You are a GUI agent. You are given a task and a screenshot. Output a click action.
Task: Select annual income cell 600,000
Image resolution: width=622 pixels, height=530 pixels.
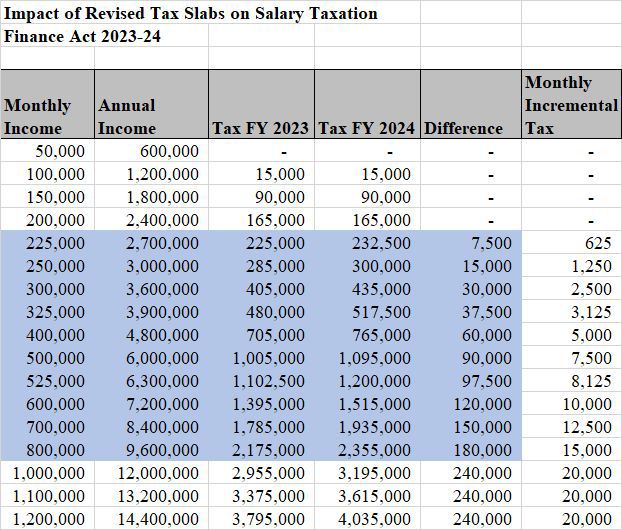point(152,150)
